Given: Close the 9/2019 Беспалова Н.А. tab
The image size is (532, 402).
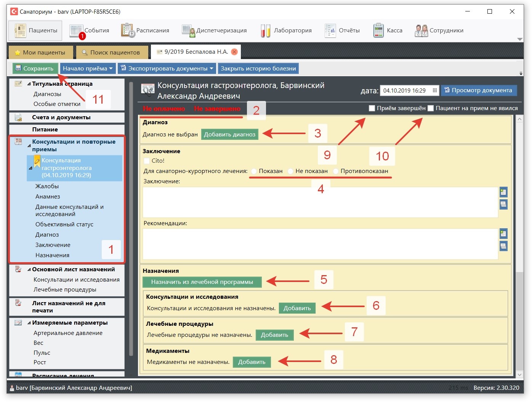Looking at the screenshot, I should (234, 52).
